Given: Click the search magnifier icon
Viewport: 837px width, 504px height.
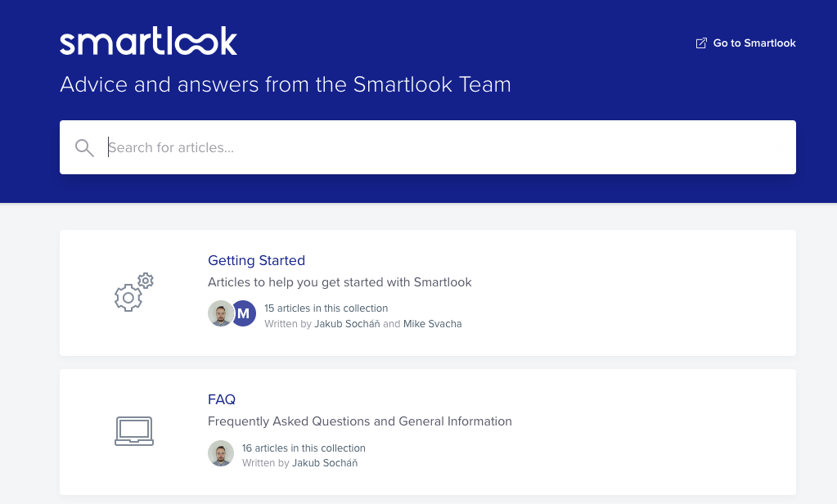Looking at the screenshot, I should coord(84,147).
